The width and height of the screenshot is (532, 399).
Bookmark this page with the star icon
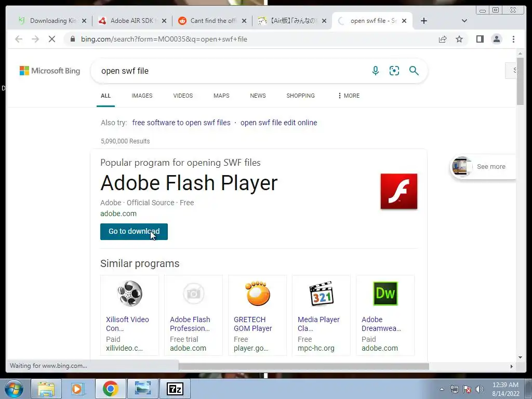pyautogui.click(x=459, y=39)
